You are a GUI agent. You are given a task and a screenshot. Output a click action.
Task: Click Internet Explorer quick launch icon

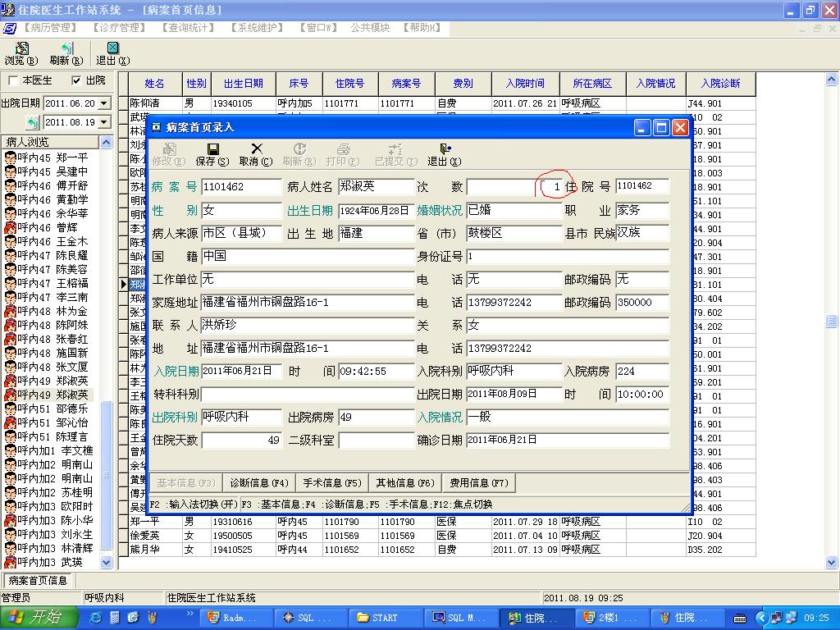(97, 618)
